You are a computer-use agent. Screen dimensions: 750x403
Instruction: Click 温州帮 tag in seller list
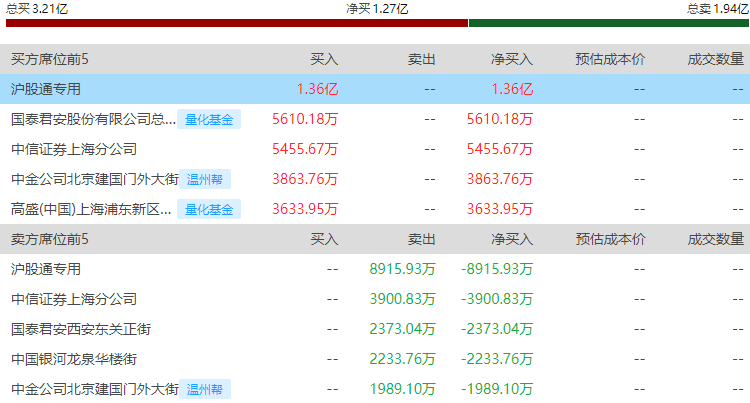tap(205, 389)
